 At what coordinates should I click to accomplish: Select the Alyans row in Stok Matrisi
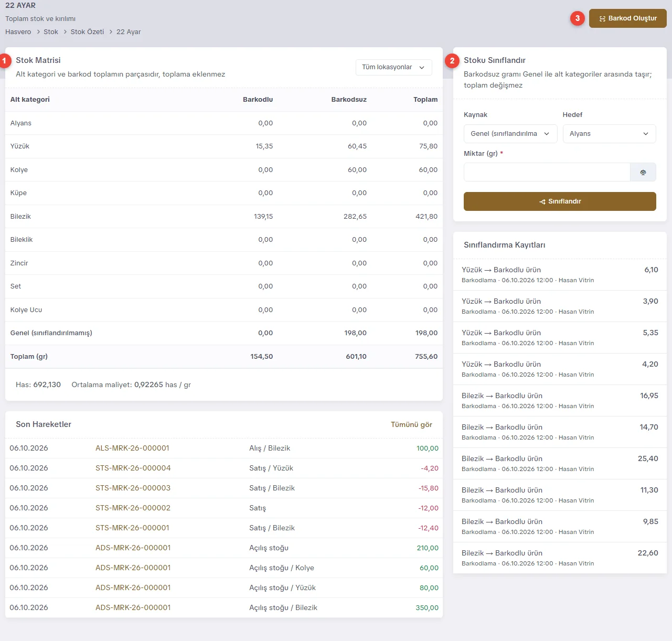pos(224,123)
